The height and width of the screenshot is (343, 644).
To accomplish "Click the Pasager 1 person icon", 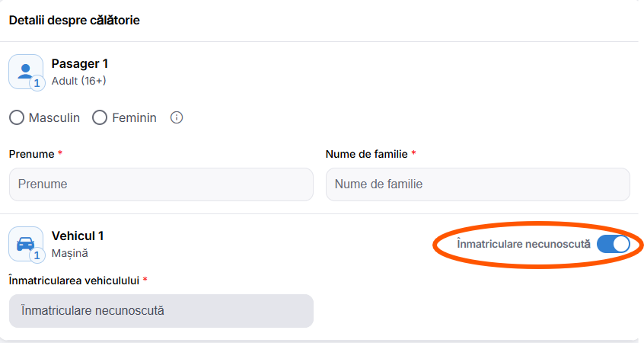I will tap(26, 72).
